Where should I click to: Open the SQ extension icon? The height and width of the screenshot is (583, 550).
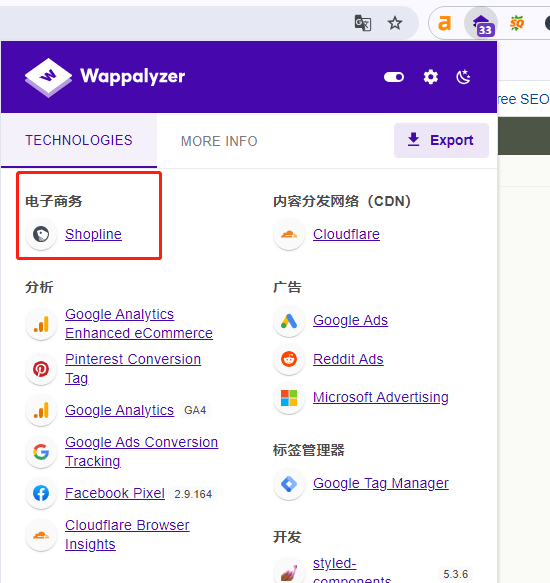point(517,23)
